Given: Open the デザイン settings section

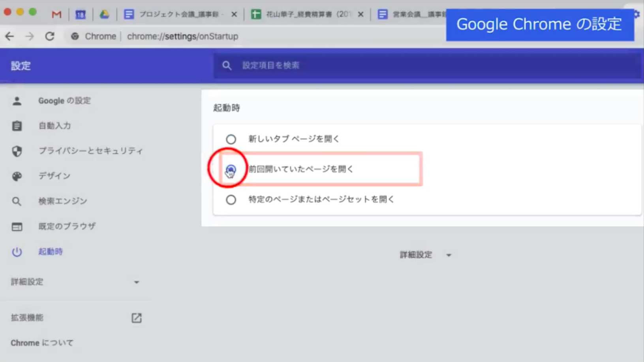Looking at the screenshot, I should [x=54, y=176].
